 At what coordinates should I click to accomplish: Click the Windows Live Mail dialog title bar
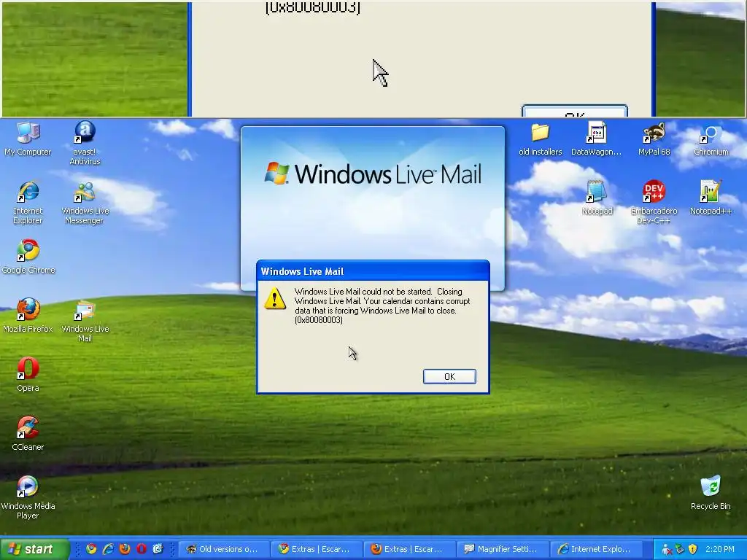point(373,271)
